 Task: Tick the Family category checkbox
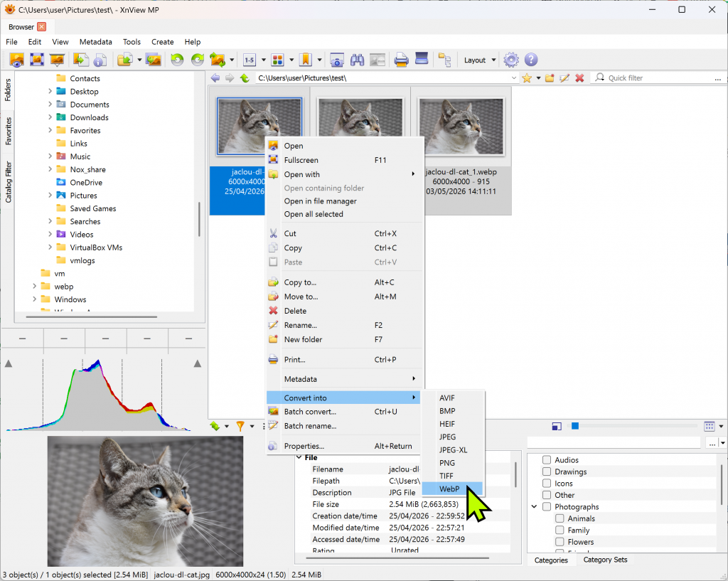(560, 530)
